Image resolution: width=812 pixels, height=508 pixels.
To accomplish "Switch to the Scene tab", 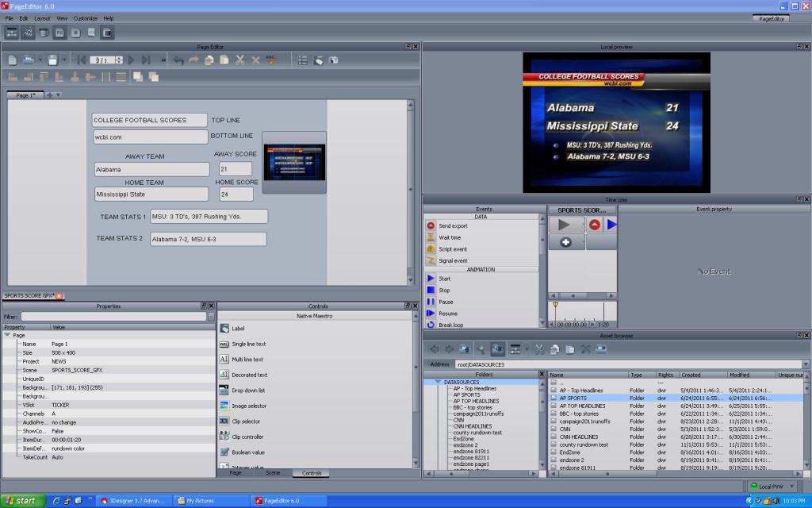I will coord(272,473).
